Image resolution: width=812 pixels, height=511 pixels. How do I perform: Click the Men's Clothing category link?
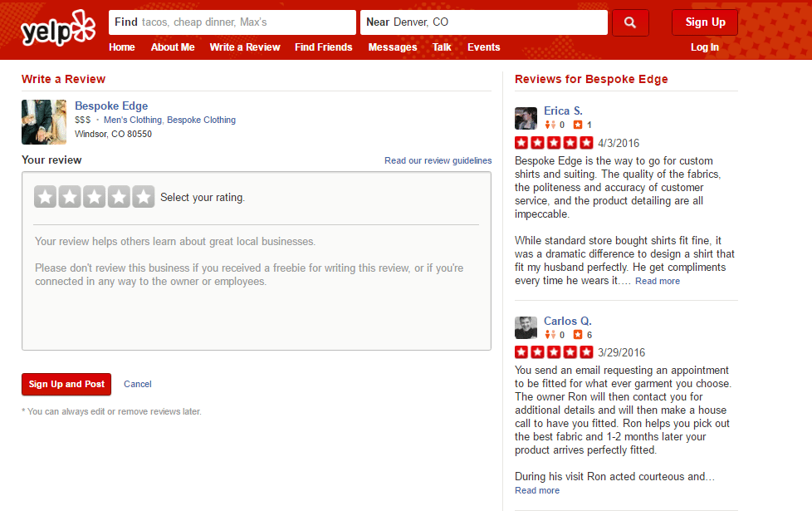pyautogui.click(x=133, y=120)
